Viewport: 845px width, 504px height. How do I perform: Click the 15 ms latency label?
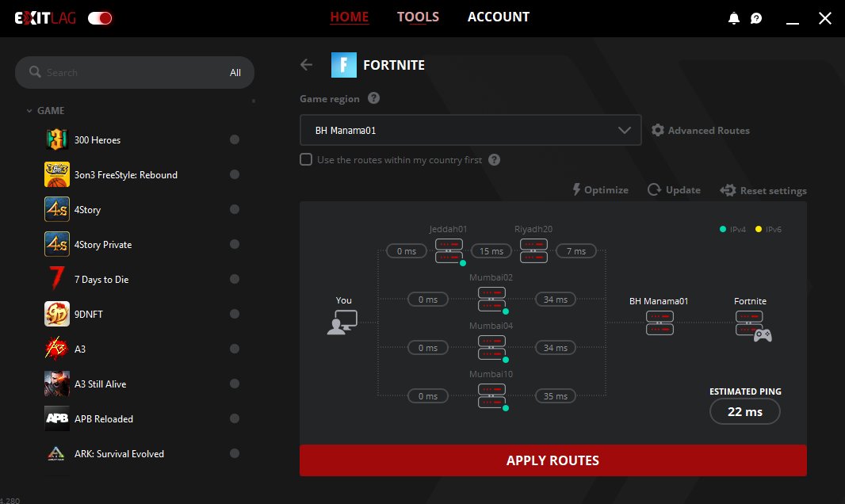(491, 251)
